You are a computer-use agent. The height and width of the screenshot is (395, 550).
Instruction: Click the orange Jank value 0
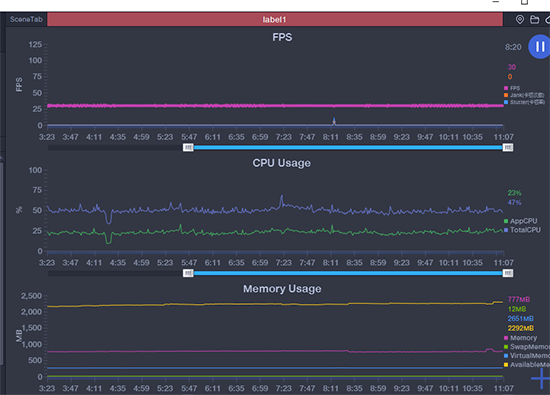pos(510,76)
